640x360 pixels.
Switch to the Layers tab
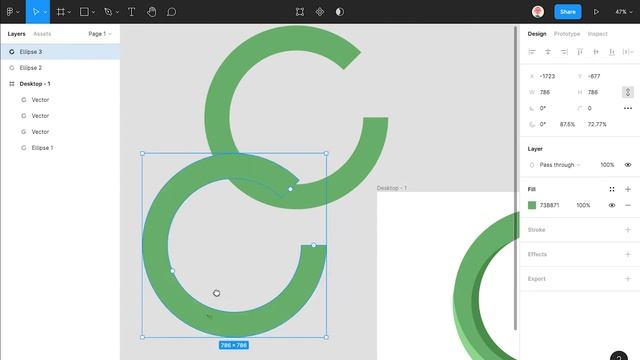coord(16,34)
